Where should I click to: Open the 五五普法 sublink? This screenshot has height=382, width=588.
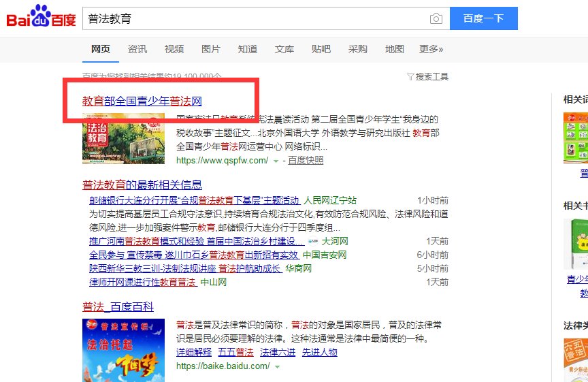click(236, 352)
